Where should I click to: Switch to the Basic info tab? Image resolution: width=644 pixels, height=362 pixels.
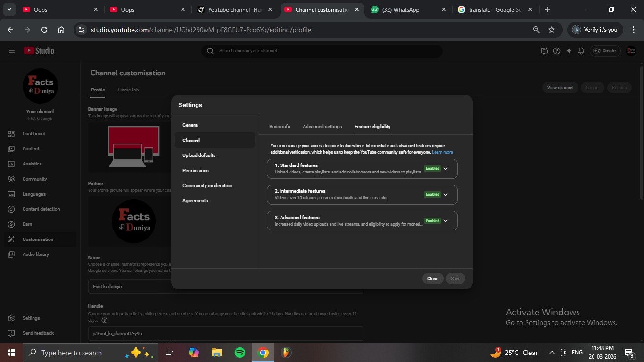280,127
